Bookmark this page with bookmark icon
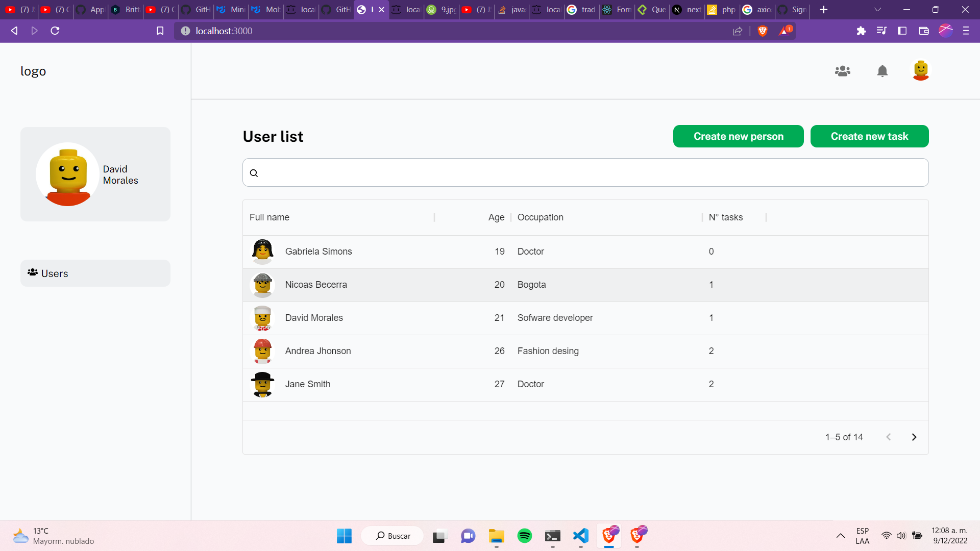This screenshot has height=551, width=980. coord(160,31)
